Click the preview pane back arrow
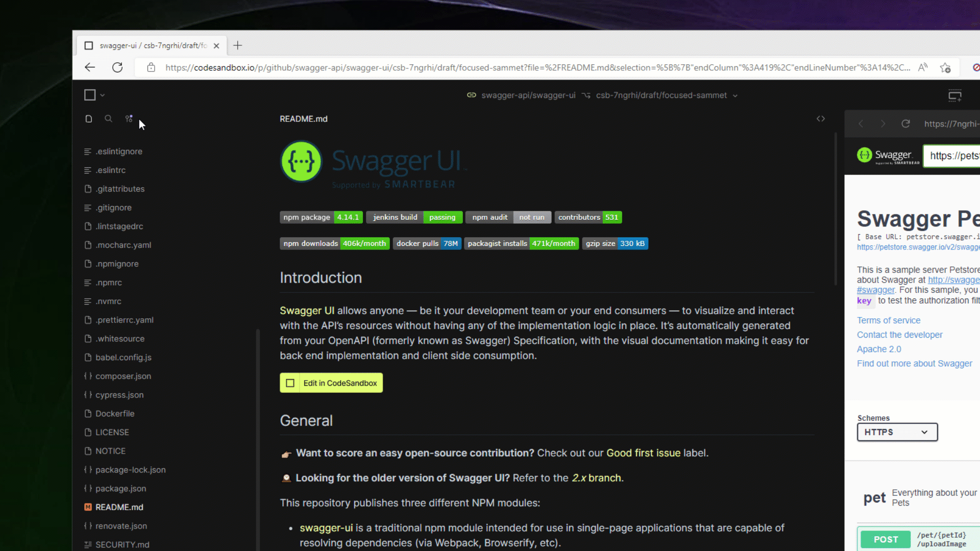Viewport: 980px width, 551px height. point(861,123)
